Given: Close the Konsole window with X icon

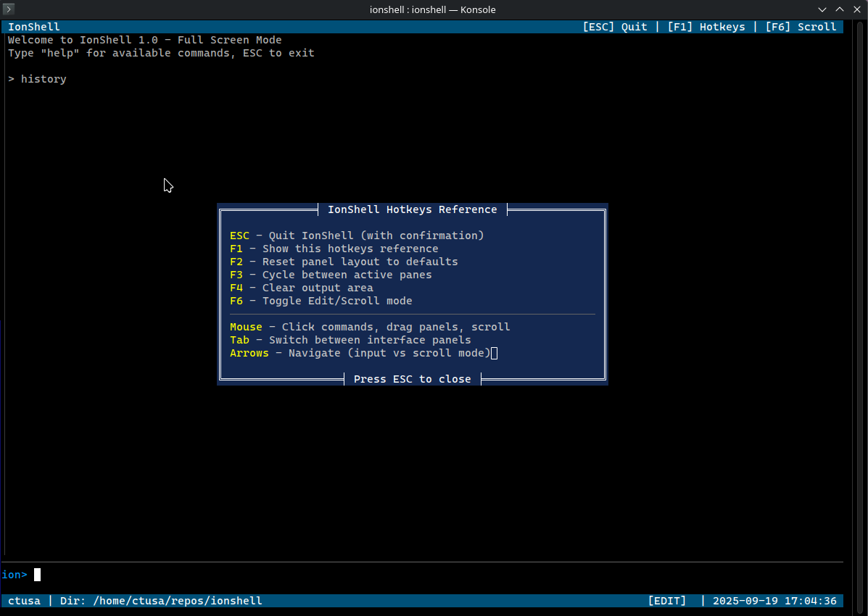Looking at the screenshot, I should tap(856, 9).
